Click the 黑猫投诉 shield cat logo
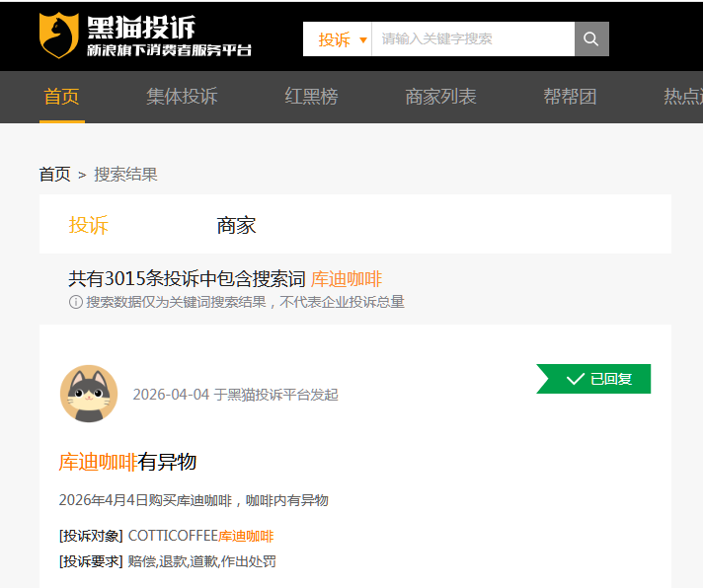Viewport: 703px width, 588px height. tap(58, 36)
